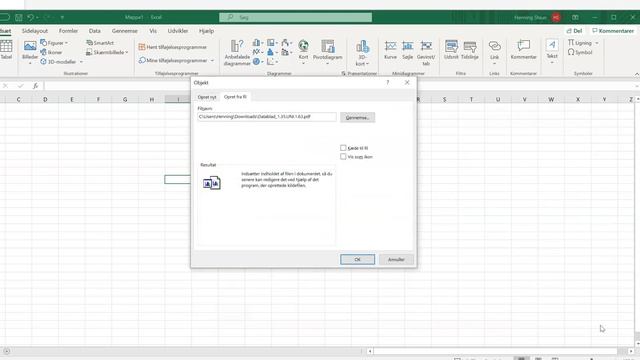Insert a SmartArt graphic
Screen dimensions: 640x360
click(x=100, y=43)
